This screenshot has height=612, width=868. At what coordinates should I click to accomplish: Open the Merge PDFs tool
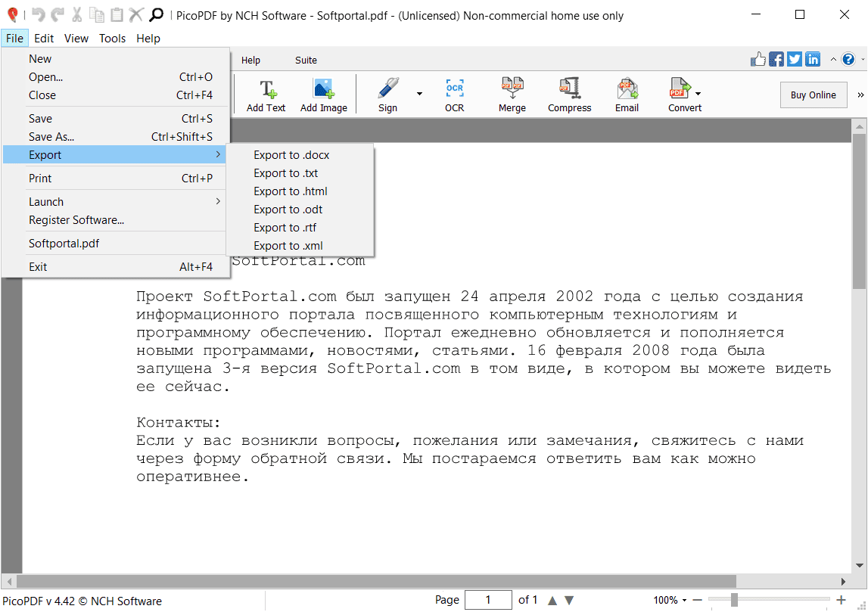coord(512,96)
